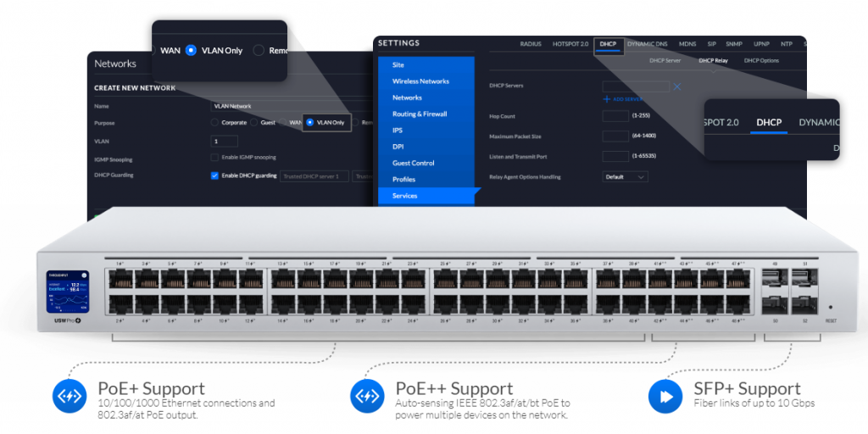Open the SNMP tab
Image resolution: width=868 pixels, height=434 pixels.
point(734,44)
